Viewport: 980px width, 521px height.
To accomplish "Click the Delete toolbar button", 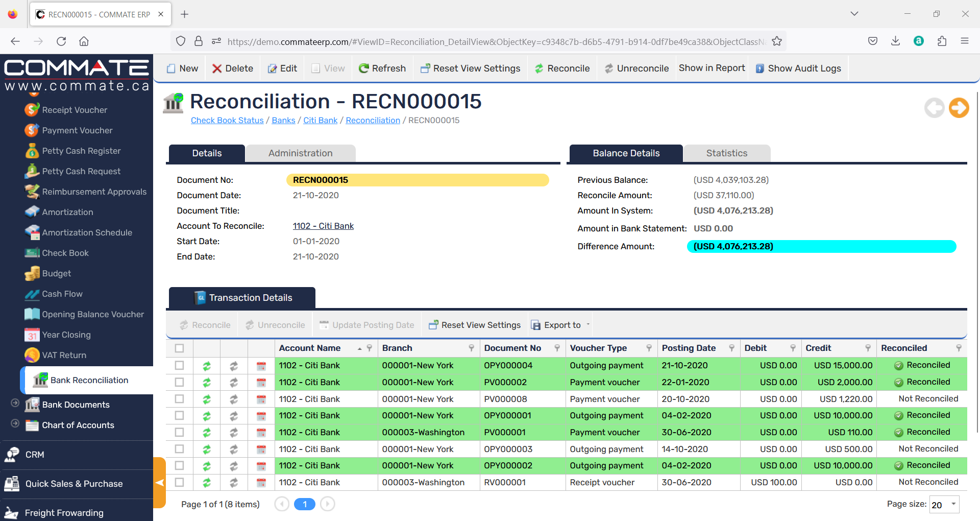I will (232, 68).
